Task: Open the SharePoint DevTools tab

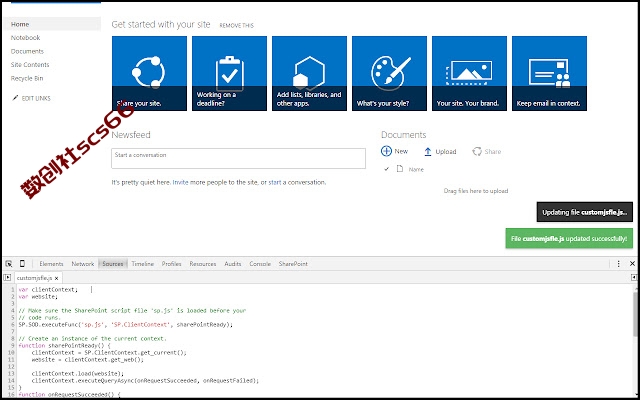Action: [x=293, y=264]
